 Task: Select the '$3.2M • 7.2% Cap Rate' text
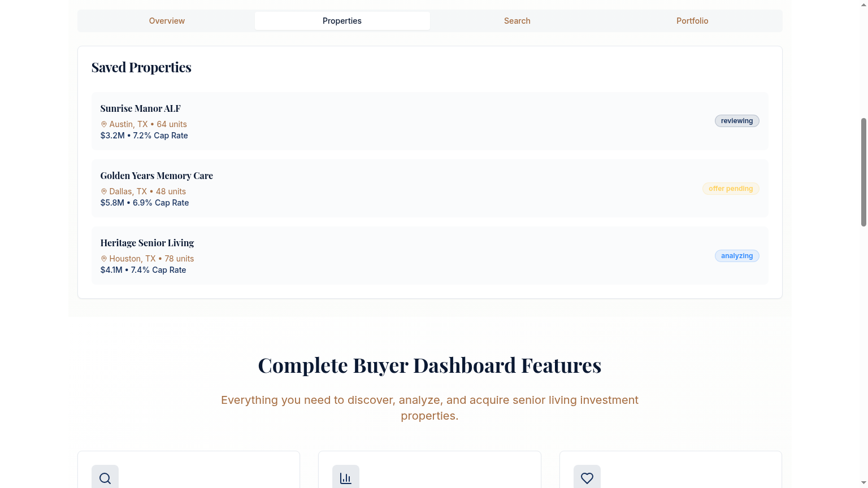(x=144, y=136)
